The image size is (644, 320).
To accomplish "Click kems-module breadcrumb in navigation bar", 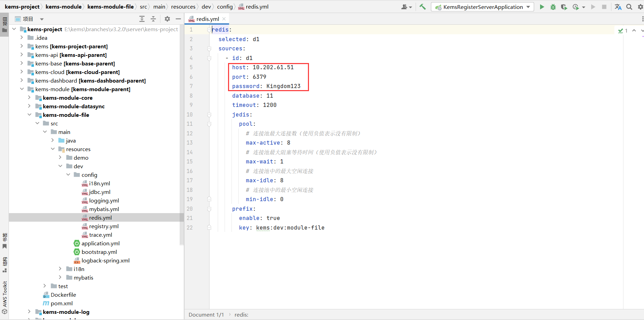I will [x=63, y=7].
